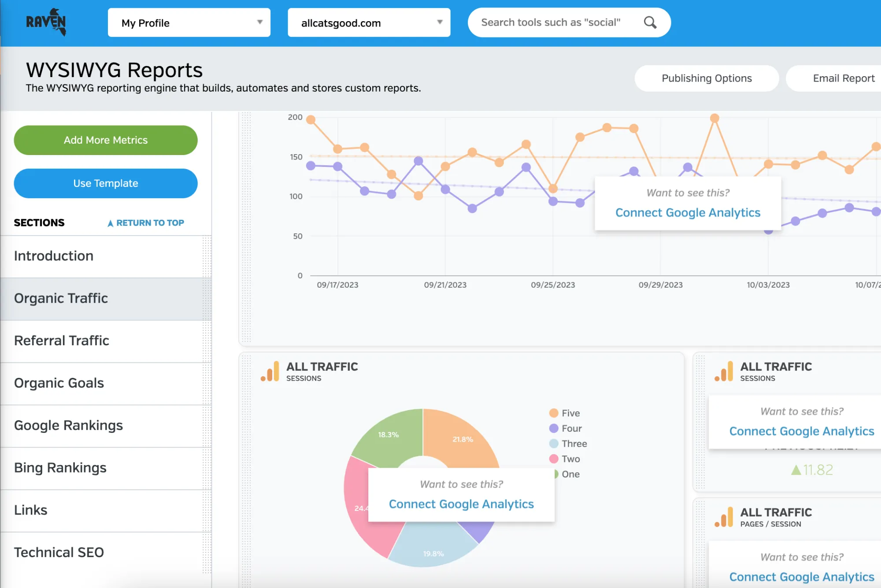Jump to the Organic Goals section
The height and width of the screenshot is (588, 881).
tap(106, 383)
